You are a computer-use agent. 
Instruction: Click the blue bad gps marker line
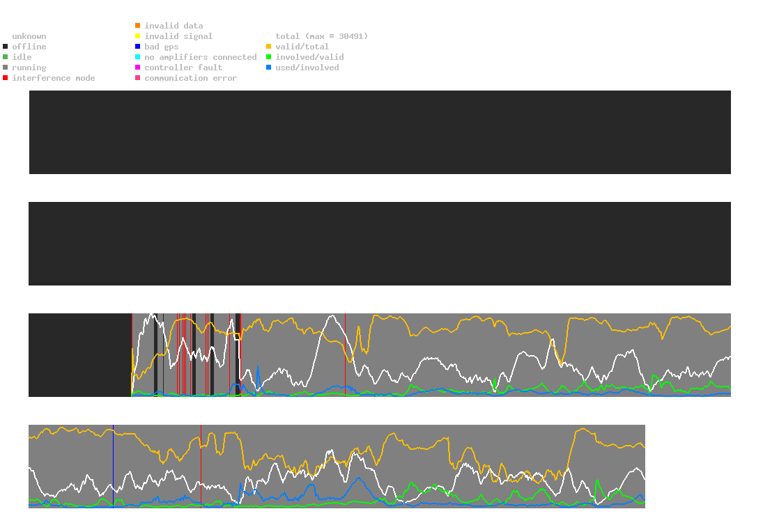[x=114, y=467]
